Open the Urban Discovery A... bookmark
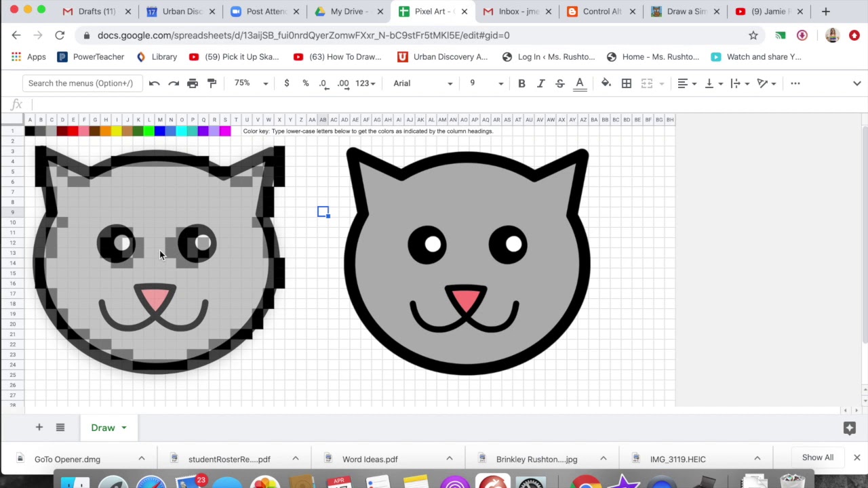 coord(442,57)
